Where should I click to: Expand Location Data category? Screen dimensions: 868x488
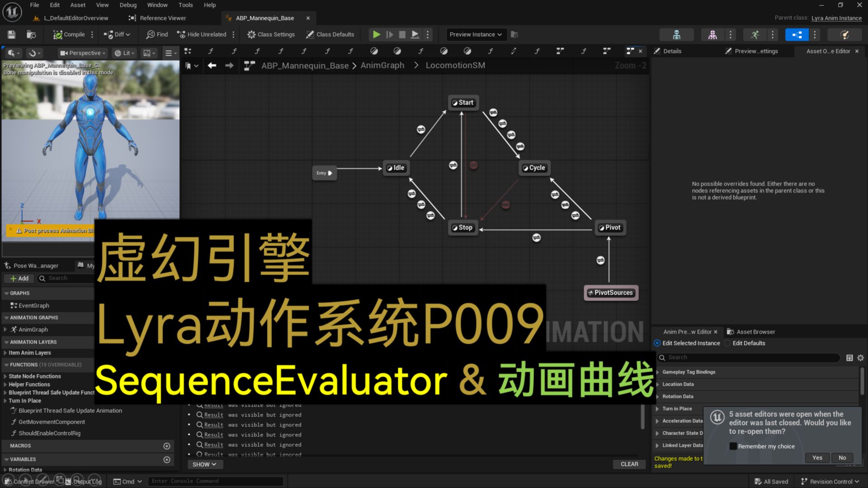pos(658,384)
